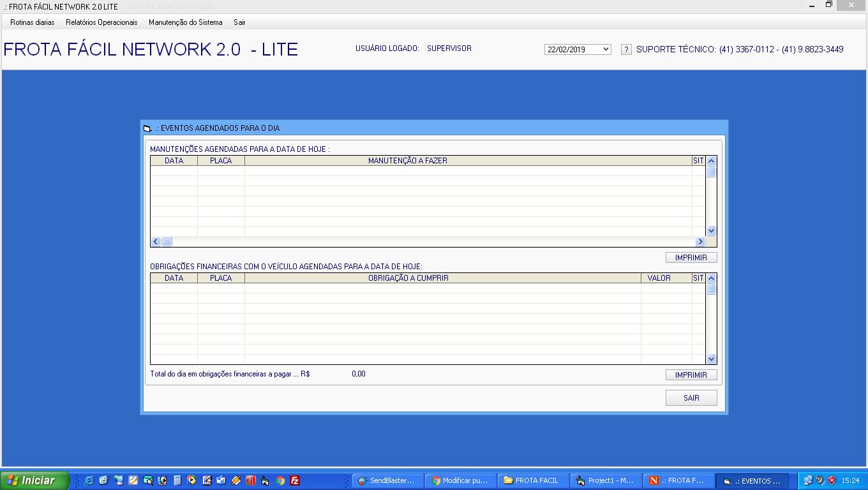This screenshot has height=490, width=868.
Task: Select Sair from the menu bar
Action: coord(239,21)
